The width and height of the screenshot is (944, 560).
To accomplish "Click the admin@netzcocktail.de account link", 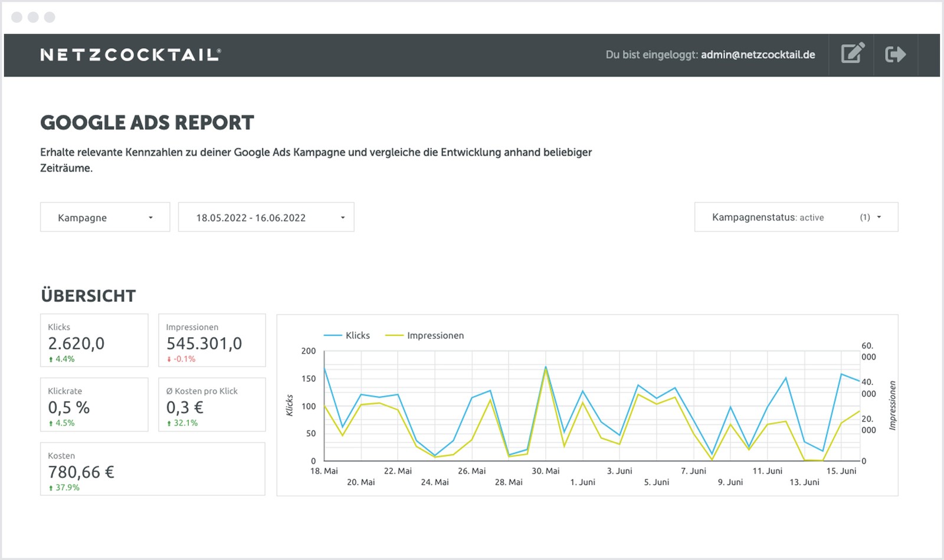I will pos(758,55).
